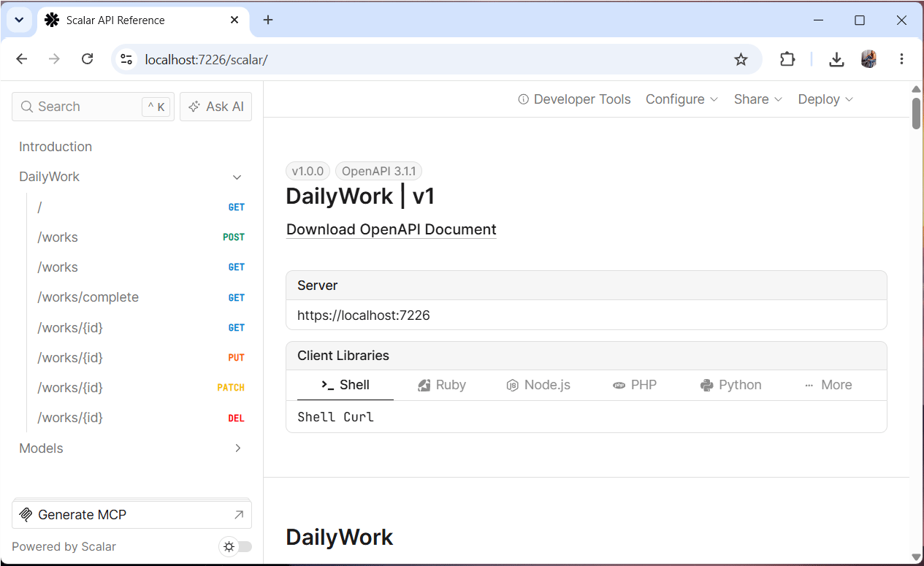
Task: Toggle the light/dark mode switch
Action: (x=236, y=546)
